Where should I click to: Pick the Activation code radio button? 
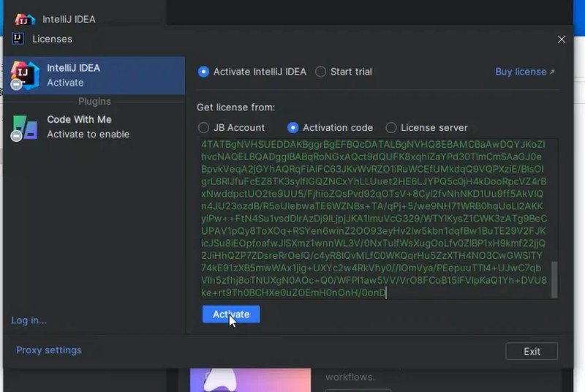coord(293,127)
